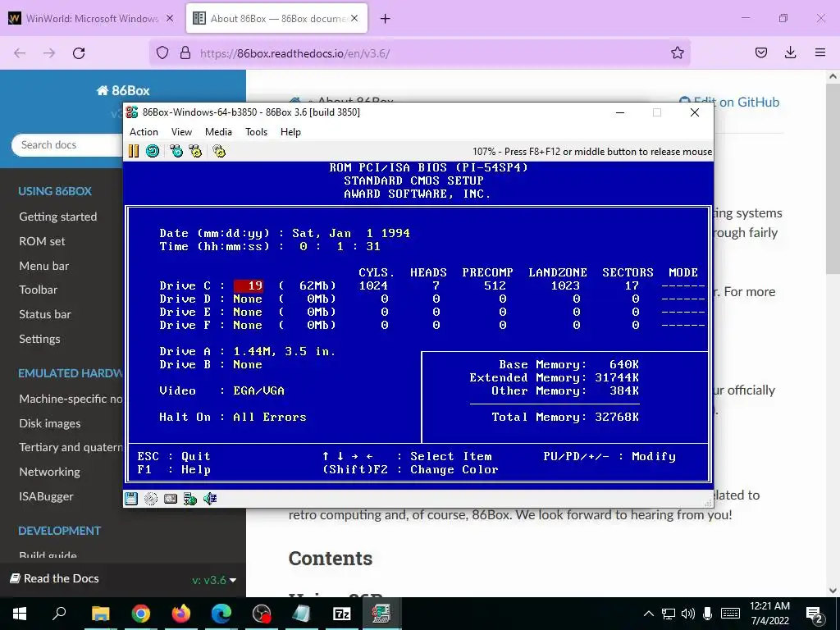Viewport: 840px width, 630px height.
Task: Open 86Box settings toolbar icon
Action: [219, 152]
